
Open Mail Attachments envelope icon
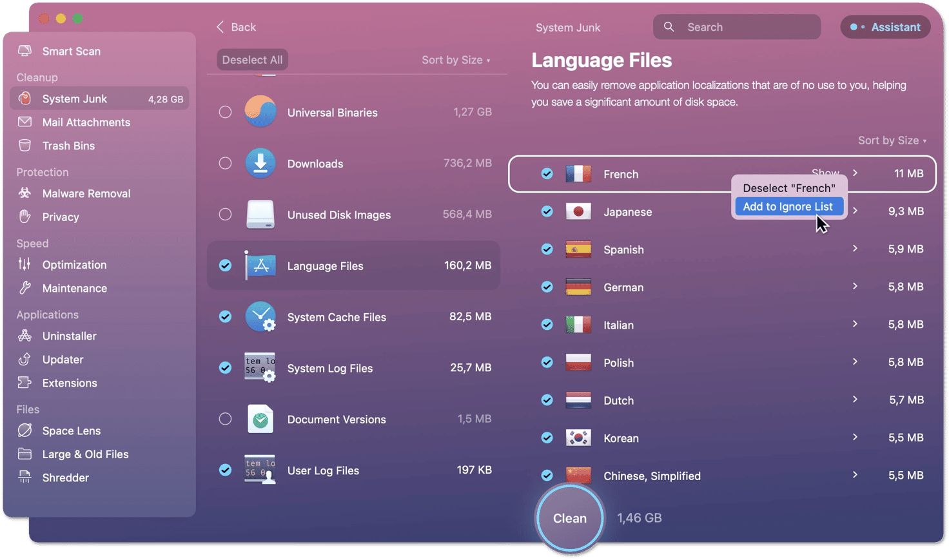[24, 122]
